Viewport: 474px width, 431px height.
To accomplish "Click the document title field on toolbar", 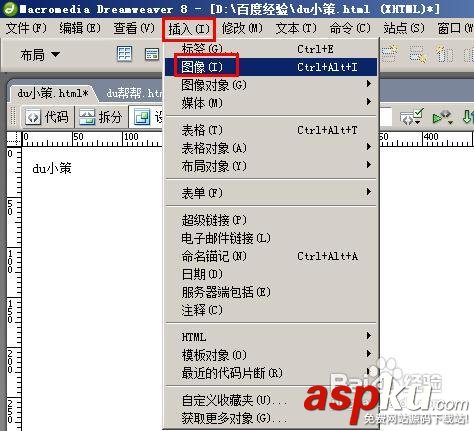I will coord(385,117).
